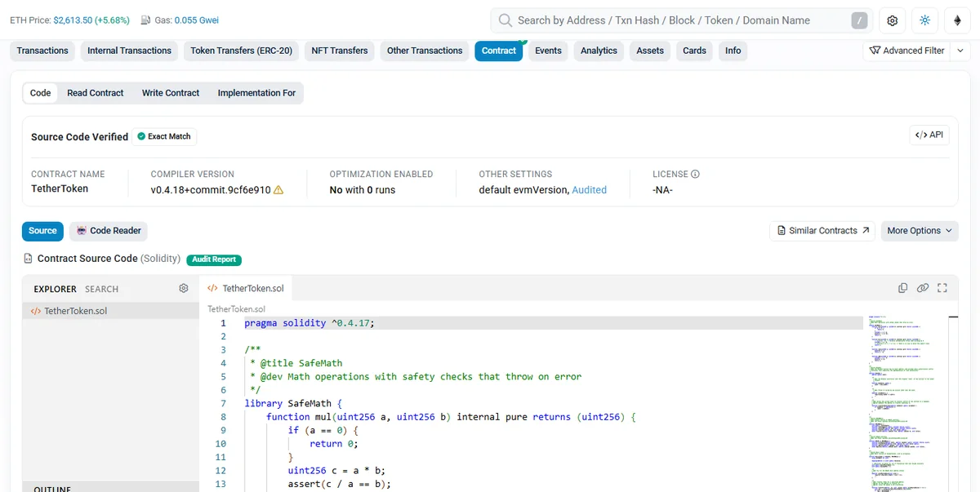The image size is (980, 492).
Task: Open the Other Transactions tab
Action: 425,51
